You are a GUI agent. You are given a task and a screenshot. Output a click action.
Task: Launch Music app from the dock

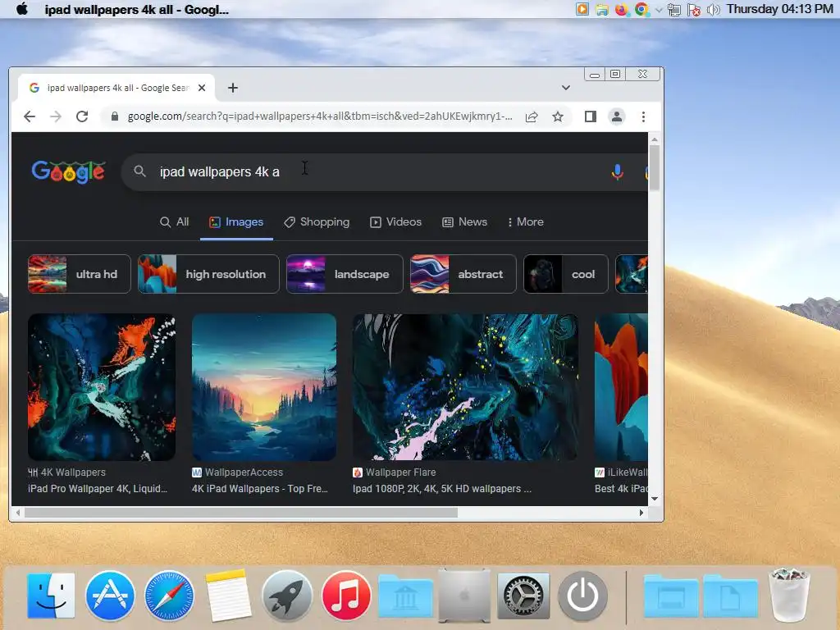click(346, 596)
